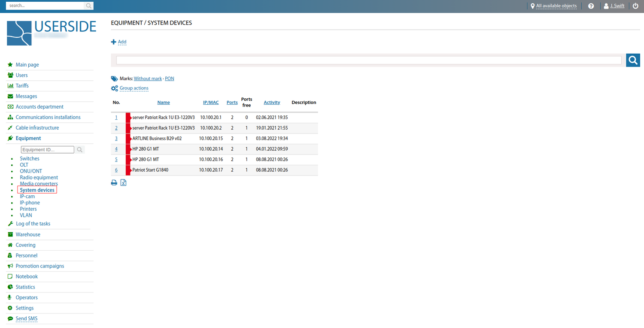
Task: Click the Equipment ID search magnifier
Action: click(x=80, y=150)
